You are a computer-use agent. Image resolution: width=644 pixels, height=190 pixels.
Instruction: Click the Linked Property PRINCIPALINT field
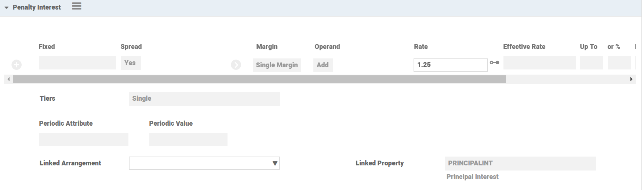(x=520, y=163)
